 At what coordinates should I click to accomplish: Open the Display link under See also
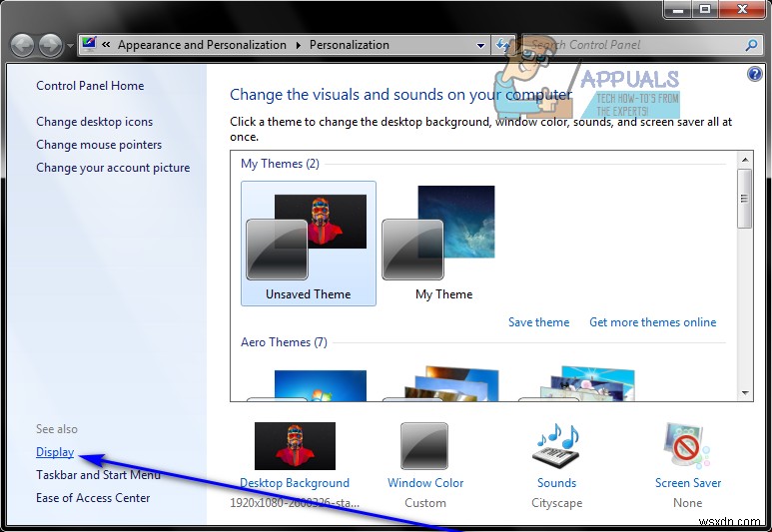pyautogui.click(x=55, y=452)
